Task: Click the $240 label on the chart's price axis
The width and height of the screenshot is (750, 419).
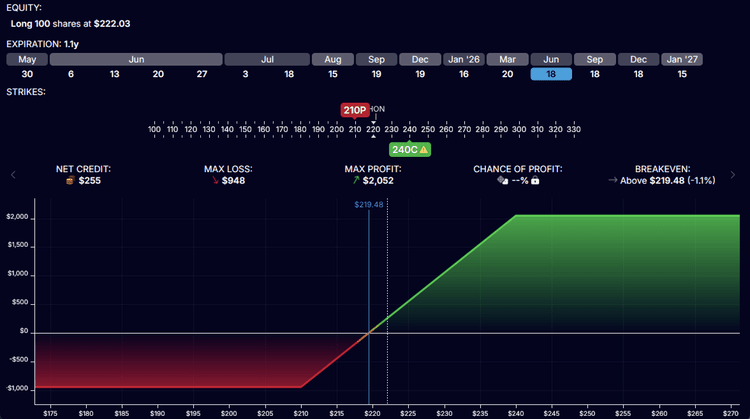Action: coord(516,413)
